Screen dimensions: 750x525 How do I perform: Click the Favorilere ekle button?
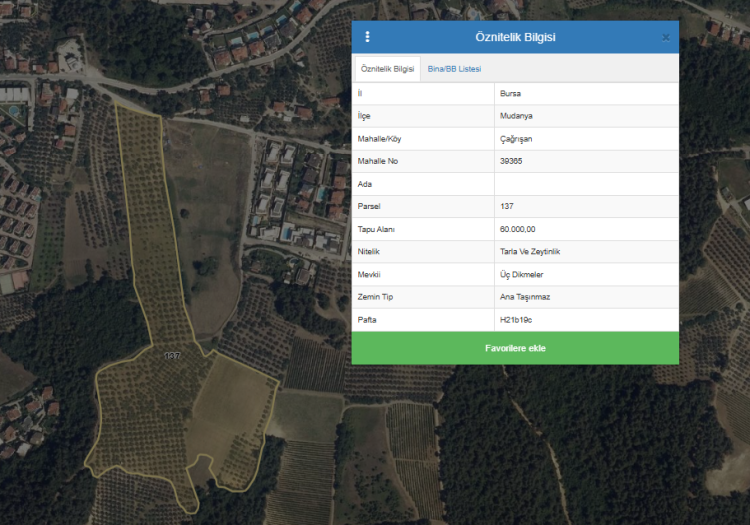coord(515,348)
